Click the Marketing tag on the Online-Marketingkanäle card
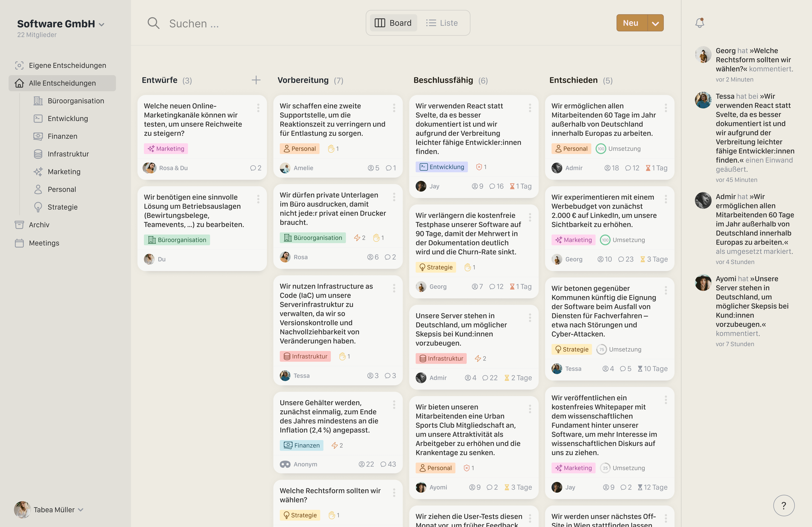 pos(166,149)
